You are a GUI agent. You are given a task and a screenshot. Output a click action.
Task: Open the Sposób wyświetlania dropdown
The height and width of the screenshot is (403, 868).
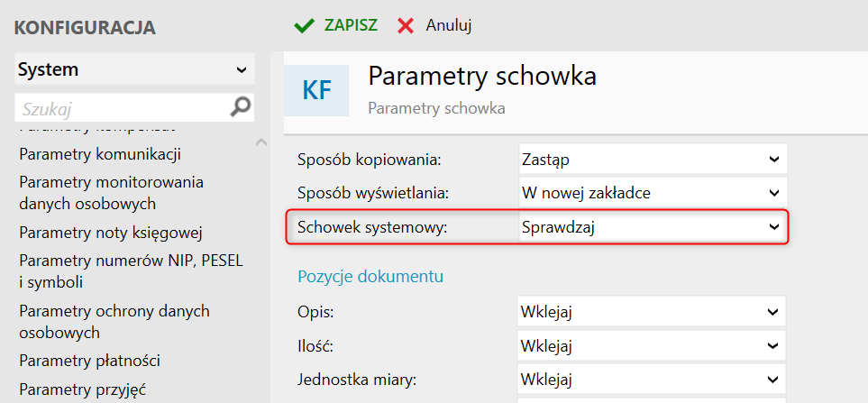click(x=653, y=193)
